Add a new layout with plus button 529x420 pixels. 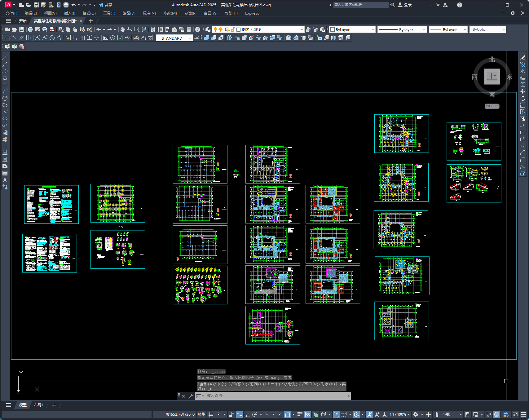coord(54,405)
